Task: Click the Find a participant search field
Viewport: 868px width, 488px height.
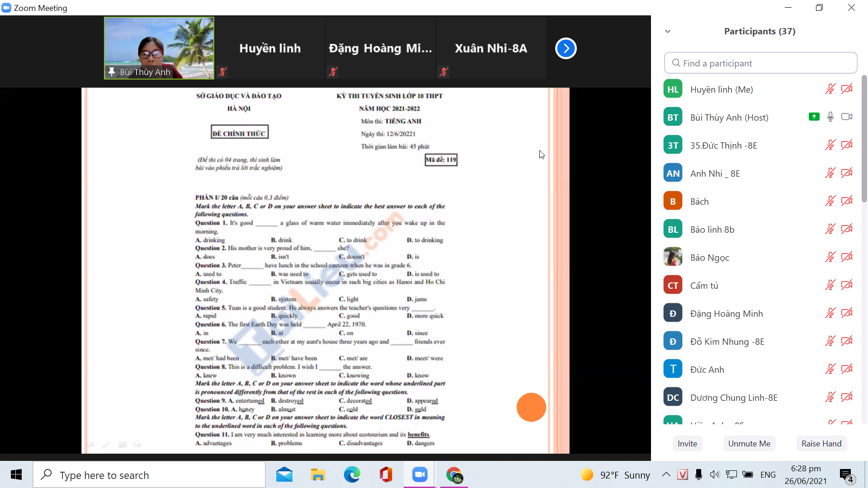Action: (760, 63)
